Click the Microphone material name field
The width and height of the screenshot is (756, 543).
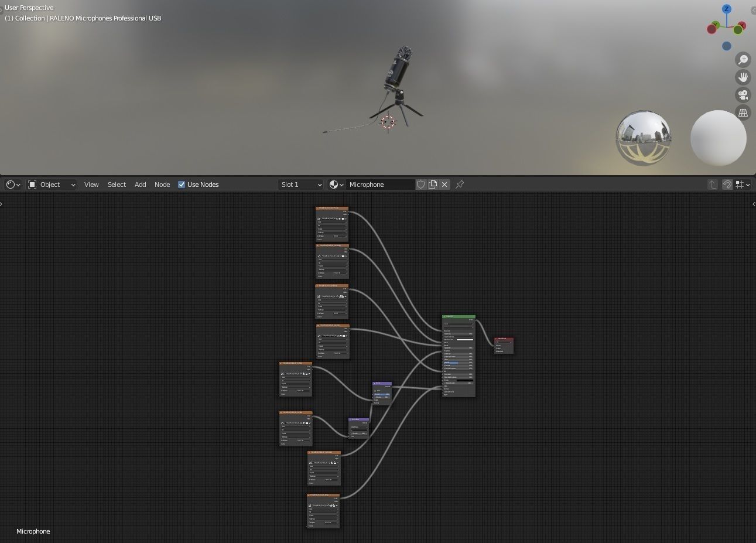[380, 185]
